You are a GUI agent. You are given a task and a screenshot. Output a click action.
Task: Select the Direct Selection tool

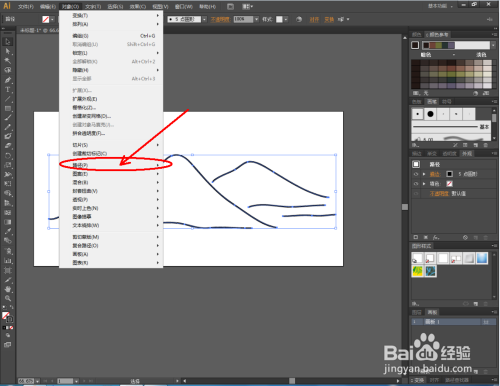coord(8,51)
